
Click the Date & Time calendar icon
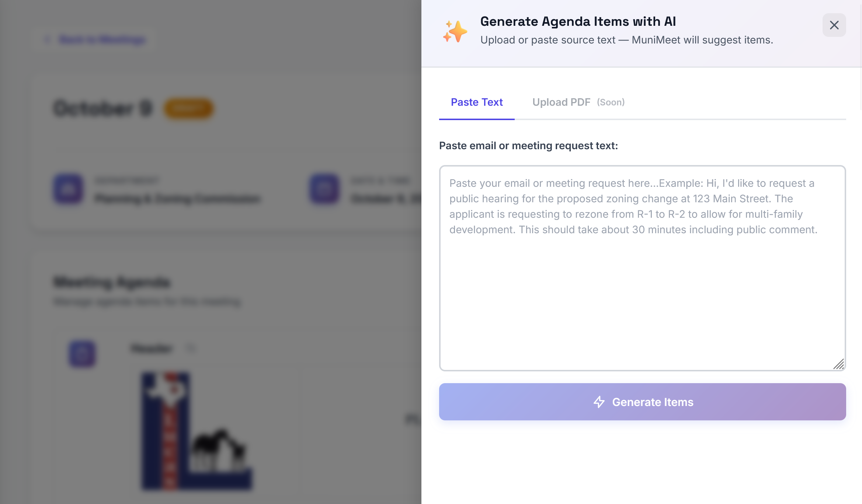pyautogui.click(x=323, y=189)
